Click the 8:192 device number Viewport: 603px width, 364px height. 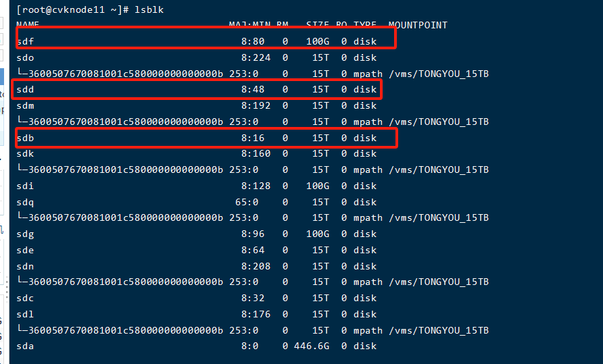[256, 106]
